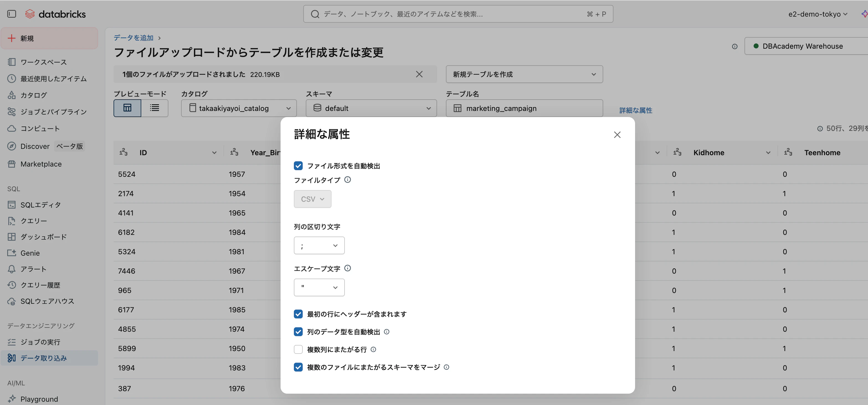This screenshot has width=868, height=405.
Task: Open the エスケープ文字 dropdown
Action: 319,287
